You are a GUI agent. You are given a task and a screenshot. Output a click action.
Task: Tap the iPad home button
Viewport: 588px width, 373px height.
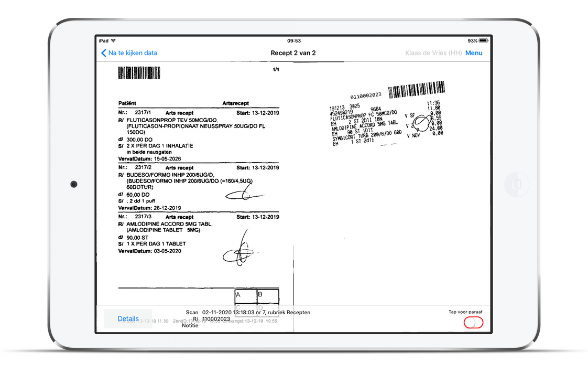pyautogui.click(x=517, y=184)
